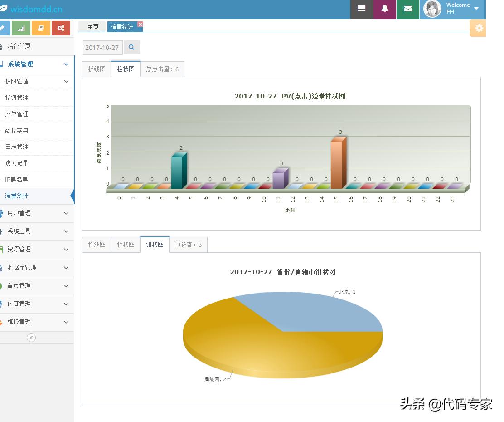Click the search magnifier next to the date
Image resolution: width=504 pixels, height=422 pixels.
point(131,47)
